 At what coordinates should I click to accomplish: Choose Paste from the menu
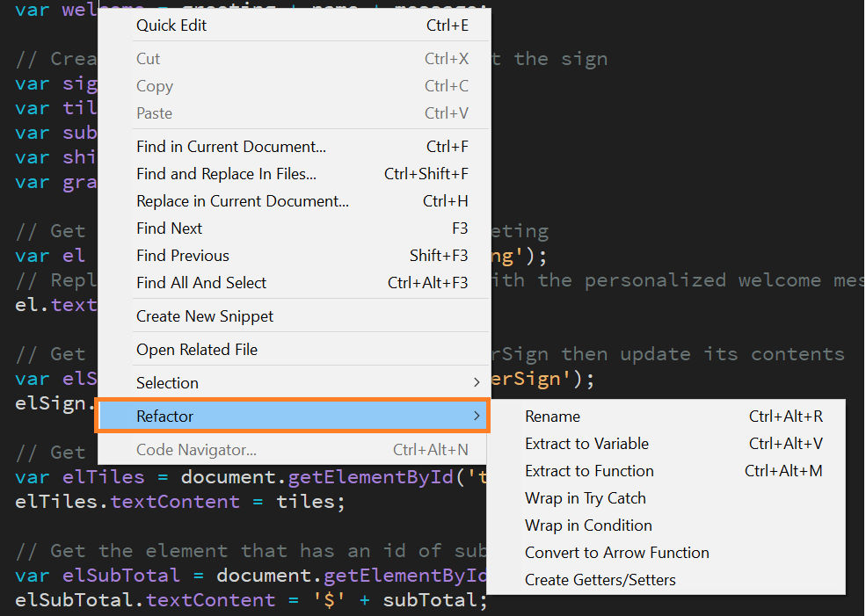pyautogui.click(x=155, y=112)
